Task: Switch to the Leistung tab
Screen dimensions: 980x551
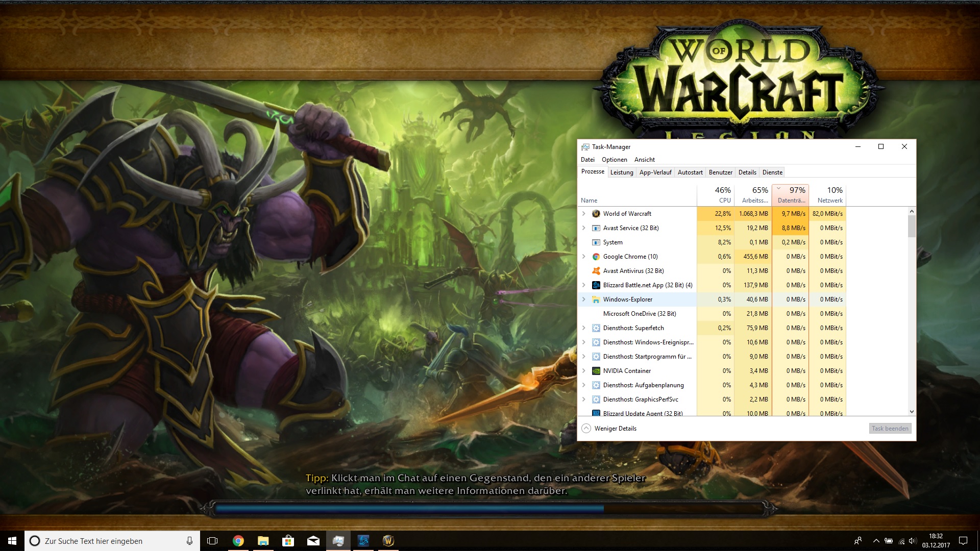Action: coord(621,172)
